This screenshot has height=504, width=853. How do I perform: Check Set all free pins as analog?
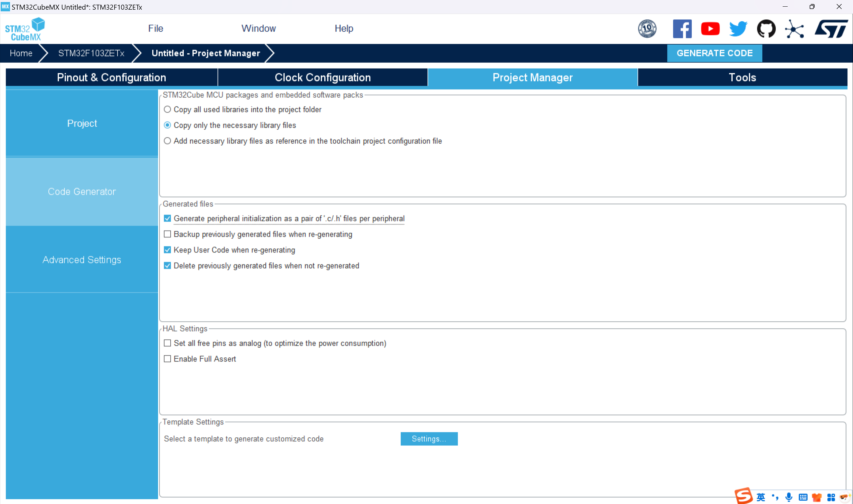(167, 343)
